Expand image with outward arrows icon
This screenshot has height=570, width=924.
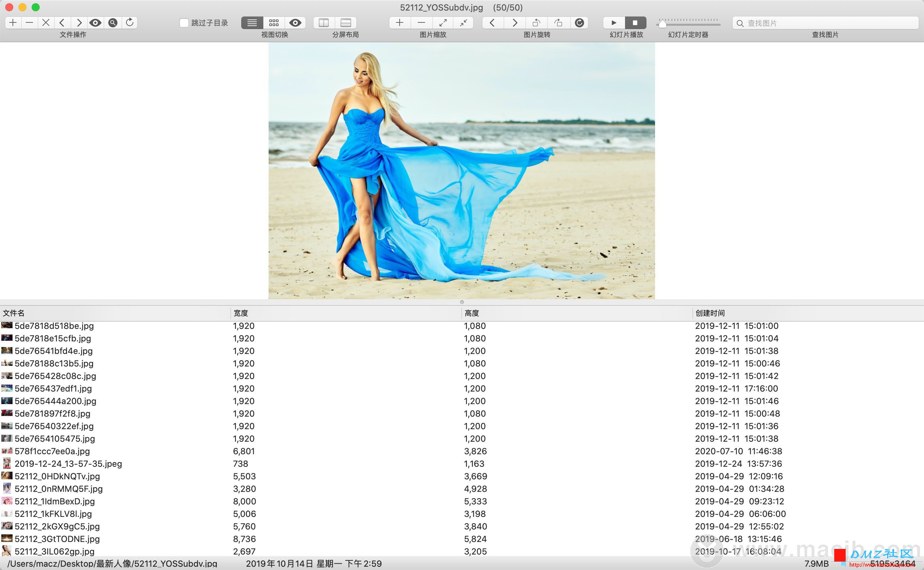443,23
